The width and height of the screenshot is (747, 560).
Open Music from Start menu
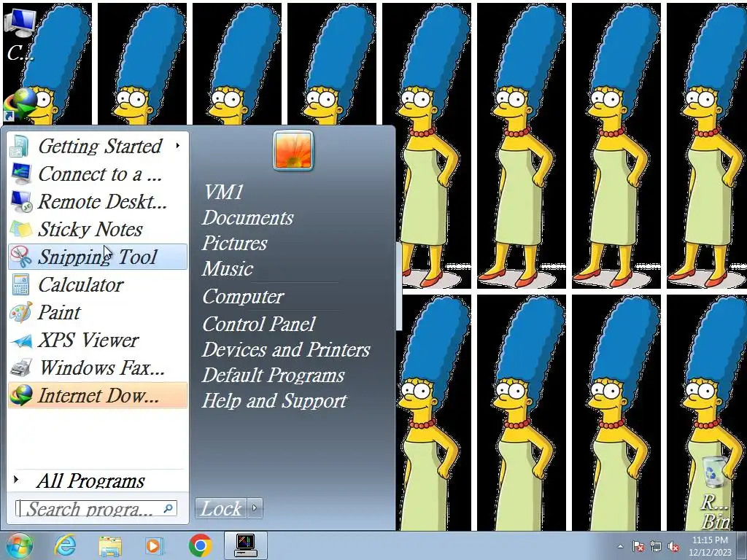pyautogui.click(x=228, y=268)
